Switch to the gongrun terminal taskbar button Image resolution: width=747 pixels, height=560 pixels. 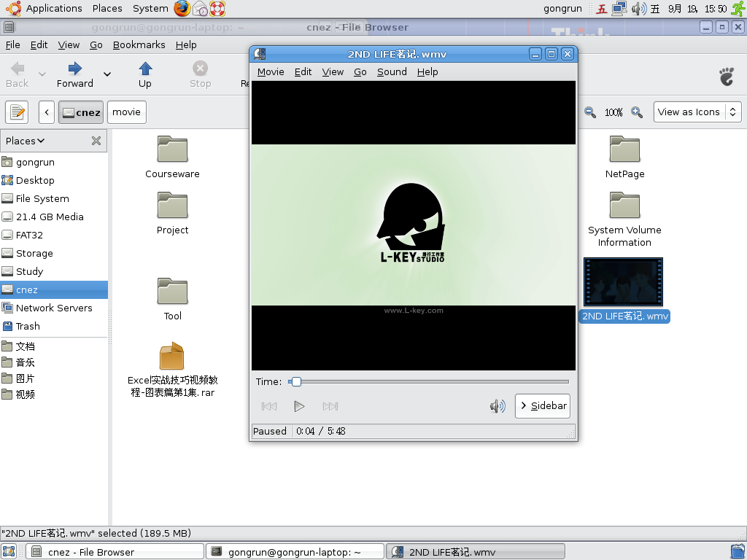pos(295,552)
